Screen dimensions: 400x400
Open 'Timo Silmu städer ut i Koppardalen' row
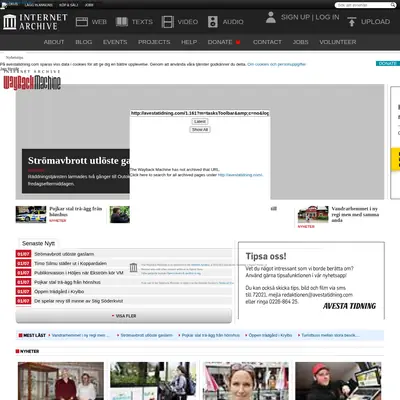click(x=70, y=263)
